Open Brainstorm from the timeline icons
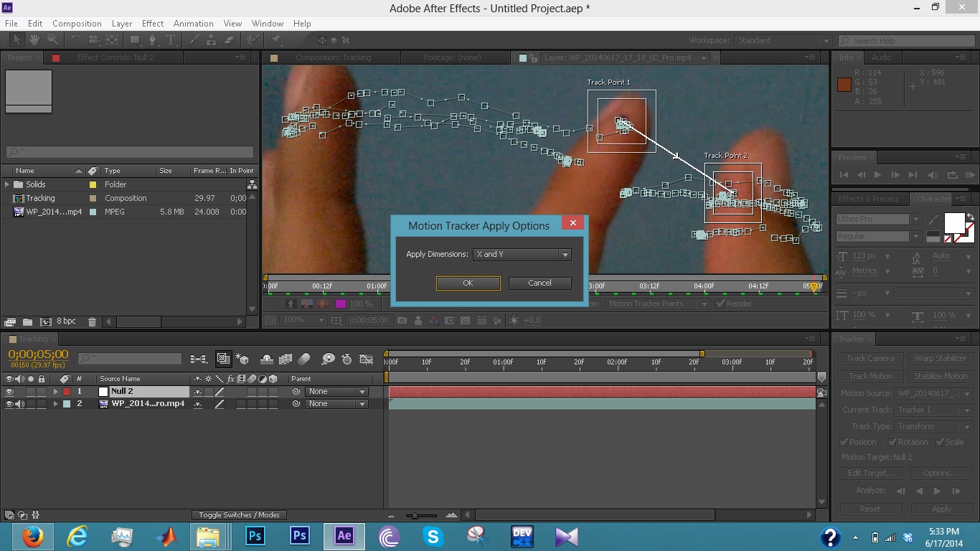 coord(328,359)
